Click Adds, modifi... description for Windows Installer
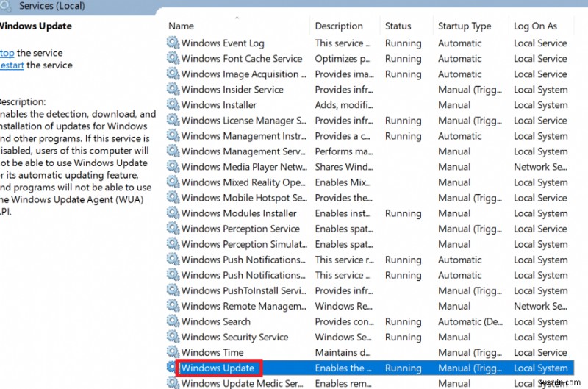This screenshot has width=588, height=389. coord(344,105)
